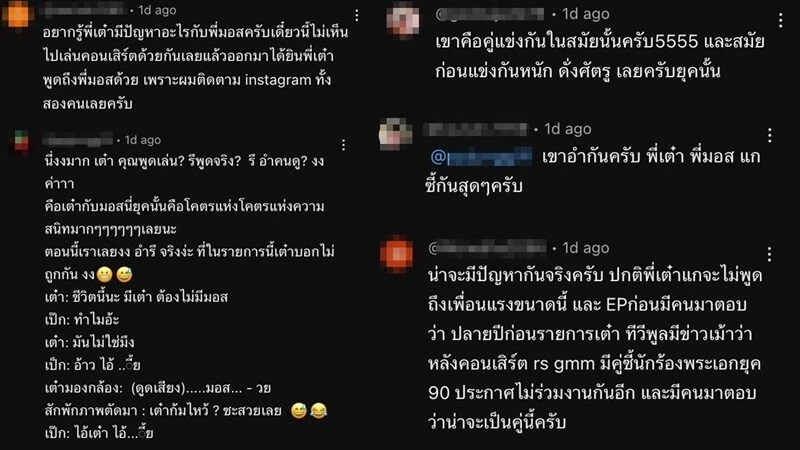This screenshot has height=450, width=800.
Task: Open three-dot menu on comment น่าจะมีปัญหากันจริงครับ
Action: 769,254
